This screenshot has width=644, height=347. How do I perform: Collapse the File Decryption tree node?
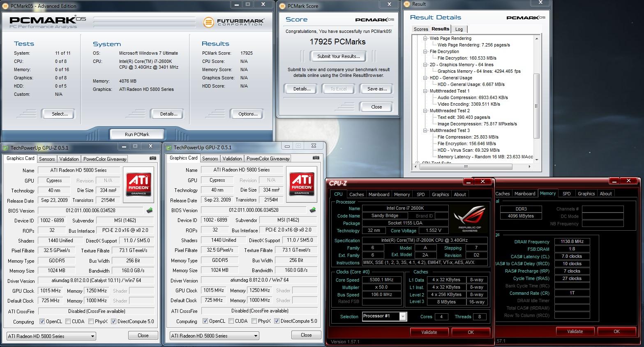pos(425,51)
